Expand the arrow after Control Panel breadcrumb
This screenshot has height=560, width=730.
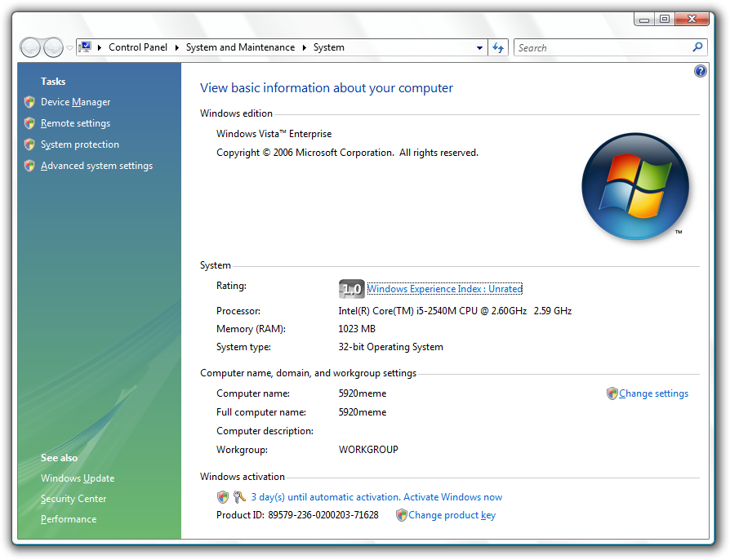pyautogui.click(x=177, y=47)
